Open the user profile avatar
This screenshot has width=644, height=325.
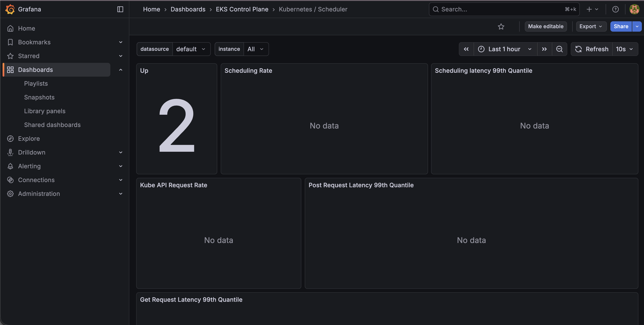point(634,9)
